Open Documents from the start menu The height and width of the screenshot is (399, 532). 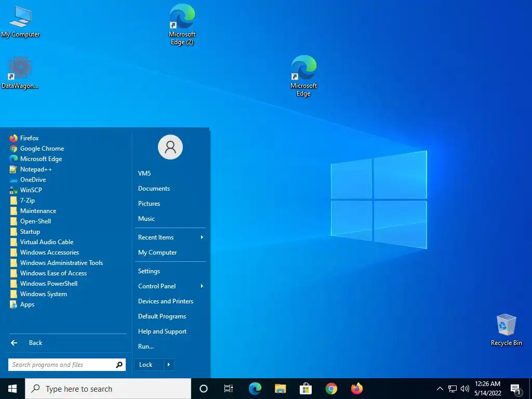pos(154,189)
